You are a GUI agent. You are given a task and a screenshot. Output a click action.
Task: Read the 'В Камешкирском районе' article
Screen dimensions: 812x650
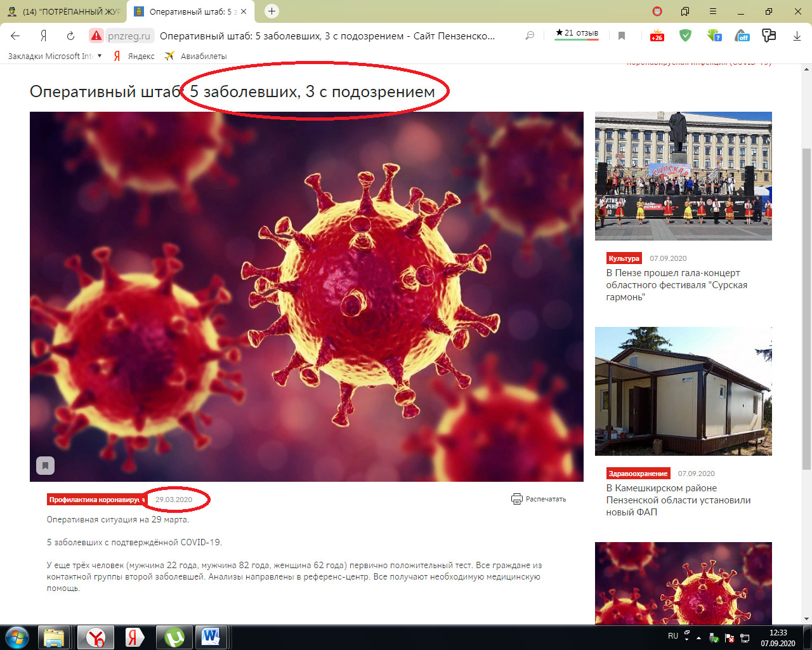(x=678, y=500)
